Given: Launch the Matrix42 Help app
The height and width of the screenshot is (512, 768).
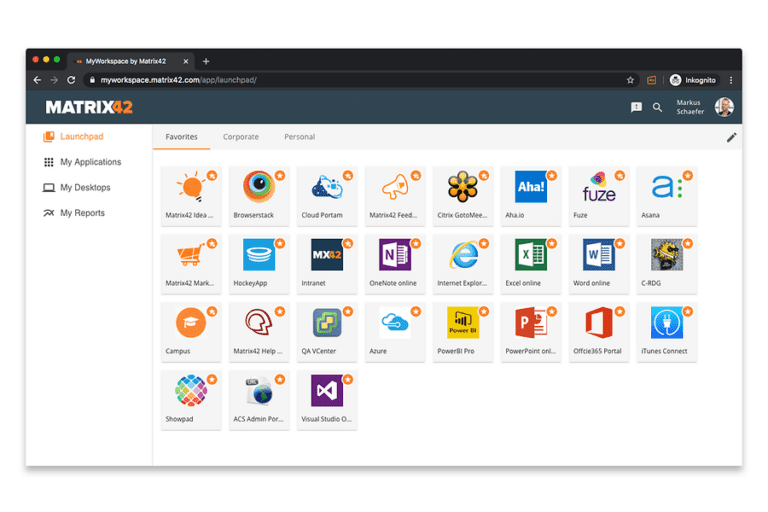Looking at the screenshot, I should click(x=259, y=332).
